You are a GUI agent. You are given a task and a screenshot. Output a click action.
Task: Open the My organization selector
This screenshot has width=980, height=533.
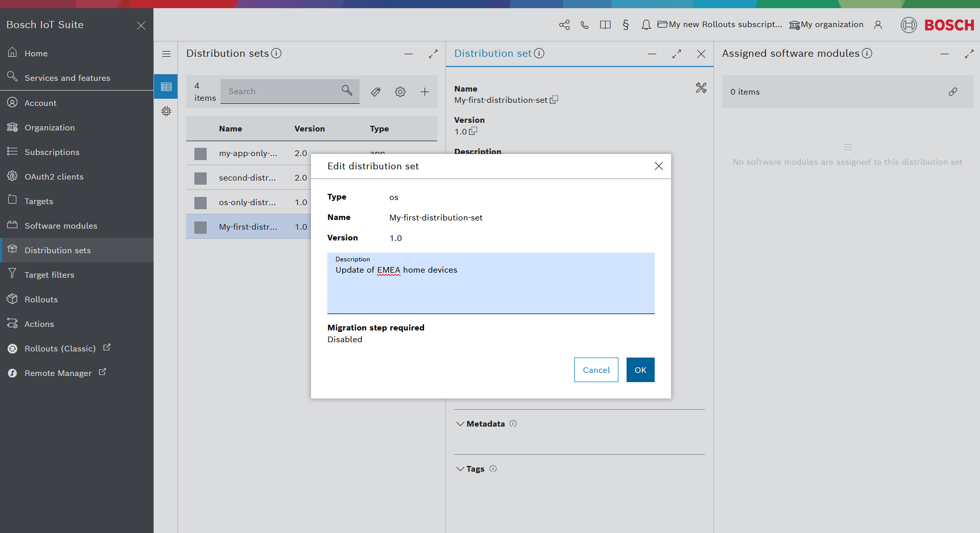click(826, 25)
